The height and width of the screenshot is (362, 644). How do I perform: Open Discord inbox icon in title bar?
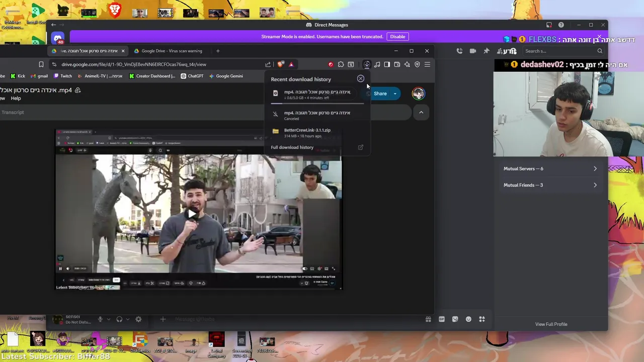(549, 25)
